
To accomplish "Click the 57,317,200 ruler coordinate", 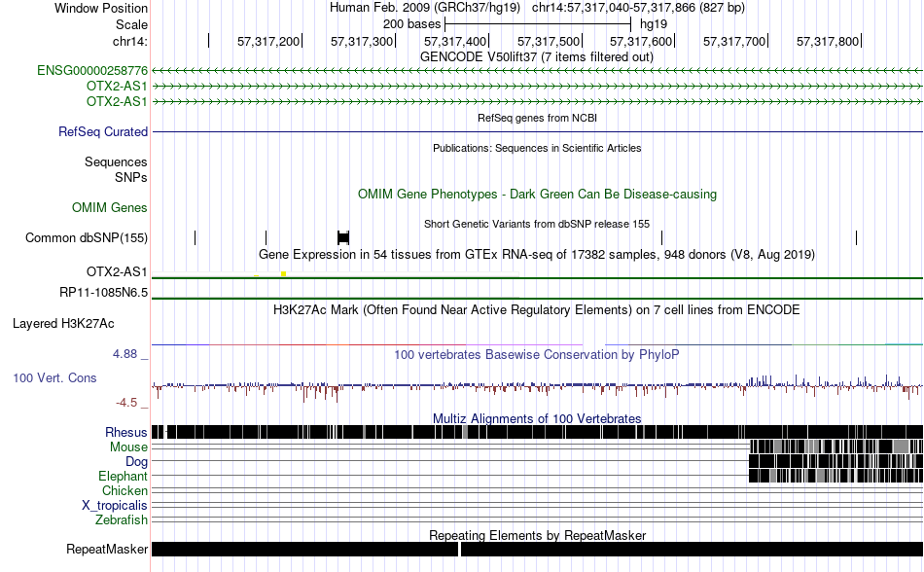I will pos(268,41).
